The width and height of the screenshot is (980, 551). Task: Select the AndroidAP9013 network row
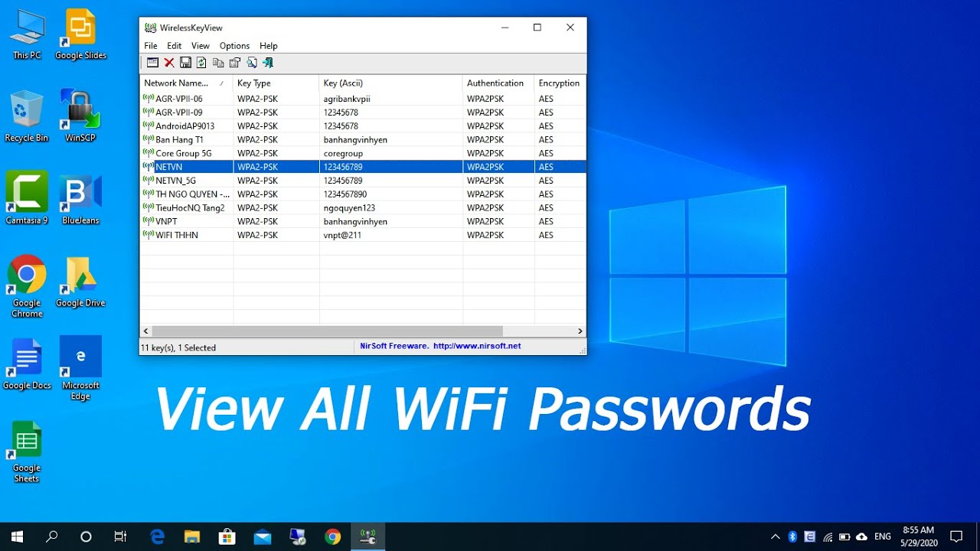[x=364, y=126]
